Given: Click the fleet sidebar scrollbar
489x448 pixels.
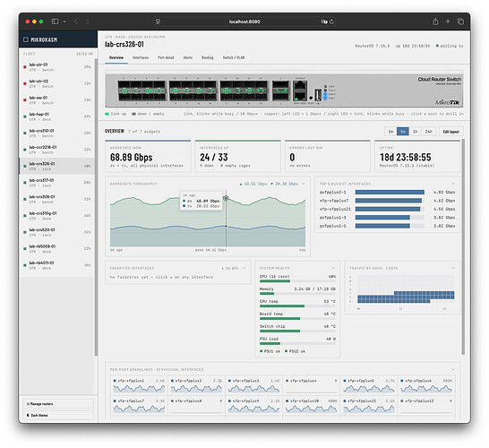Looking at the screenshot, I should click(x=96, y=207).
